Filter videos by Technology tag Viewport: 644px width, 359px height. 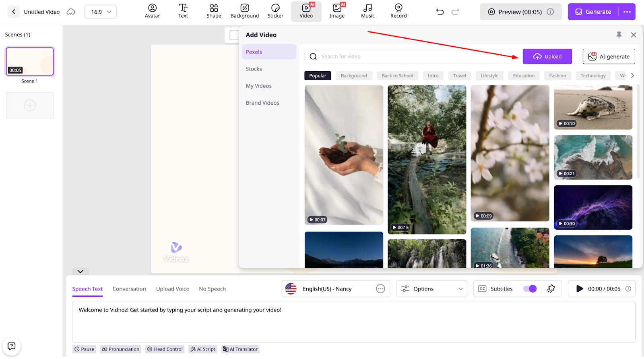[x=593, y=76]
